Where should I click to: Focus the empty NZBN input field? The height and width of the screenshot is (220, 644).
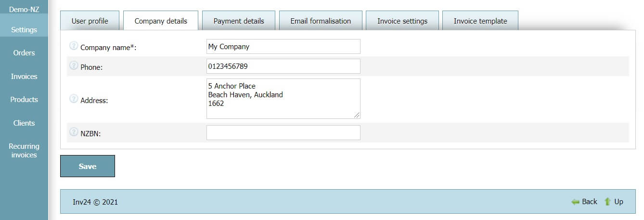pyautogui.click(x=283, y=133)
